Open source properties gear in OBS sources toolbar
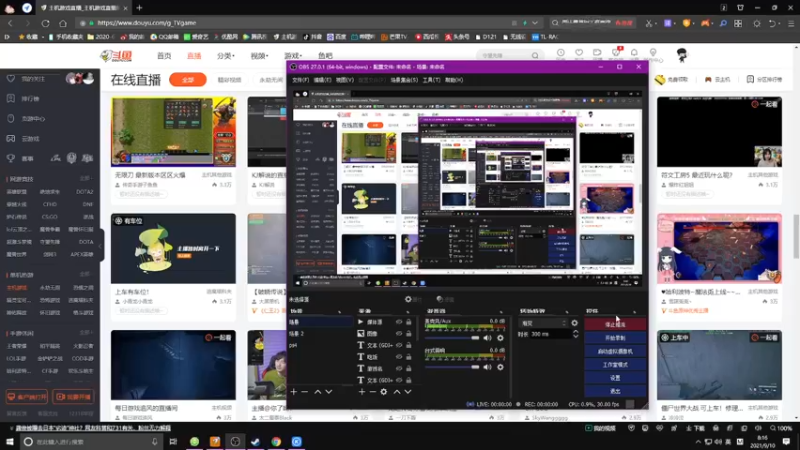The height and width of the screenshot is (450, 800). [x=384, y=392]
